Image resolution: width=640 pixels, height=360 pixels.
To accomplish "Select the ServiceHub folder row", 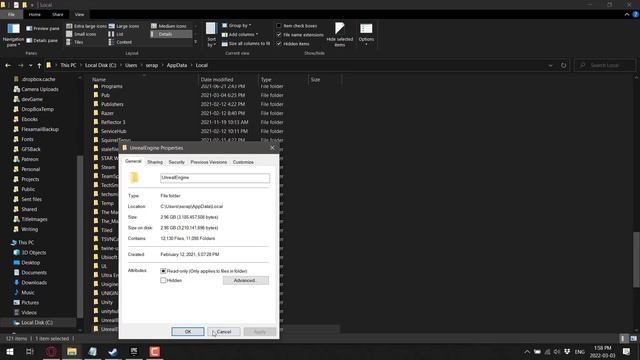I will point(113,131).
